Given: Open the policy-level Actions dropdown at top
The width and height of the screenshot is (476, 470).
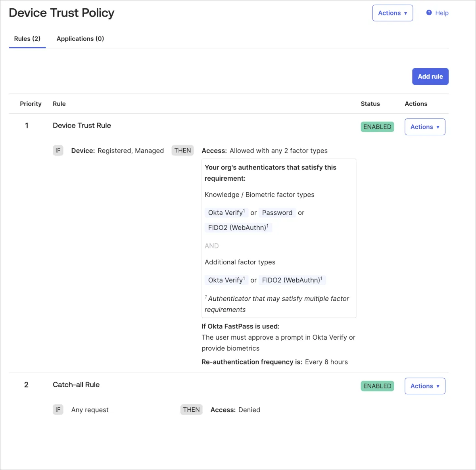Looking at the screenshot, I should click(x=392, y=13).
